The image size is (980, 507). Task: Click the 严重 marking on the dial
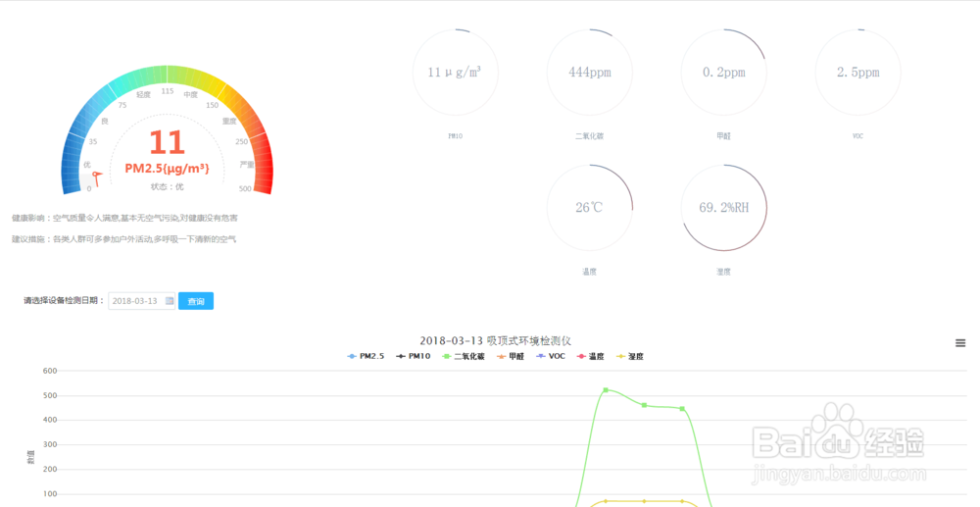[247, 165]
